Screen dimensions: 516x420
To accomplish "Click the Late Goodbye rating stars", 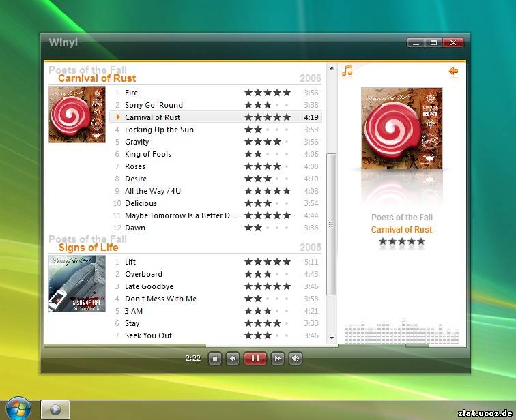I will tap(268, 286).
